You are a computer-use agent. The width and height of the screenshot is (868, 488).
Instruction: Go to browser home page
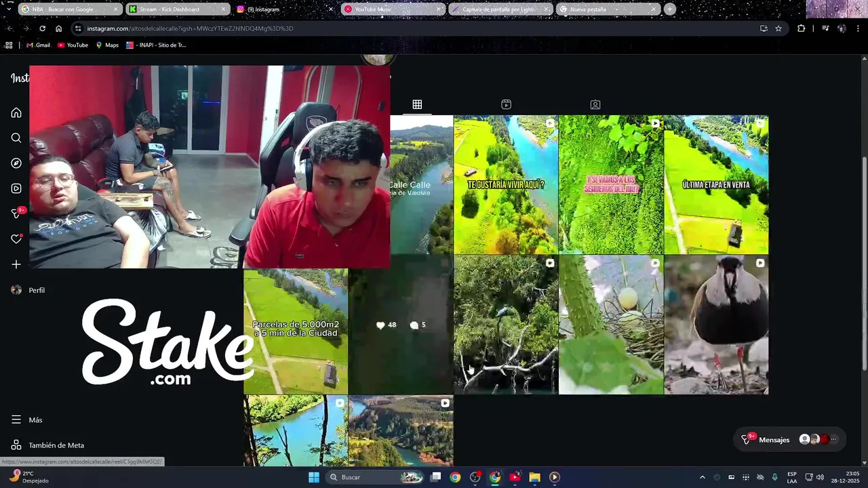pyautogui.click(x=58, y=28)
